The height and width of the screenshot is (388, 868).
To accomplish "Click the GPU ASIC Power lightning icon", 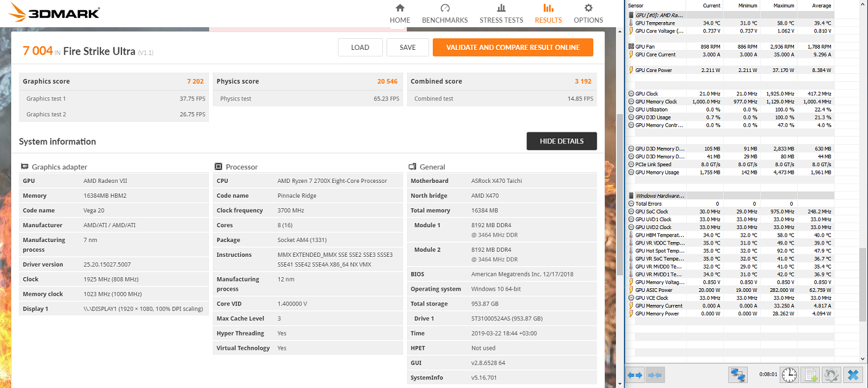I will (631, 290).
